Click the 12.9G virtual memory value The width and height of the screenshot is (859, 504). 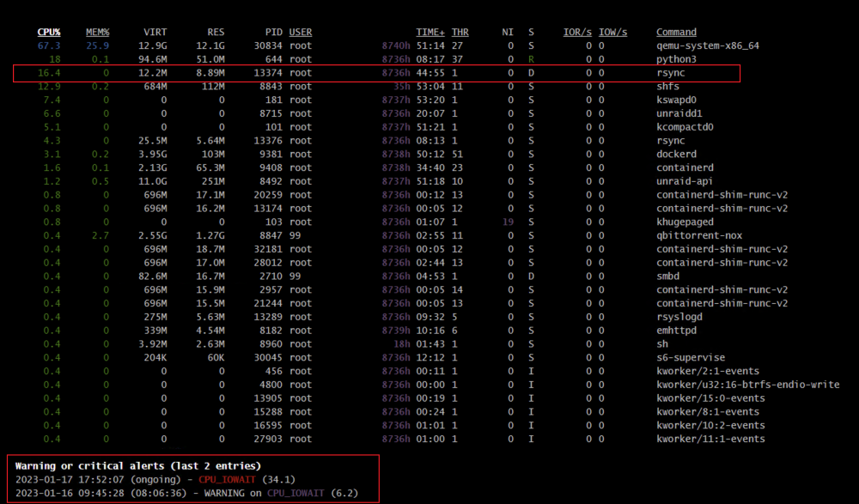tap(152, 46)
